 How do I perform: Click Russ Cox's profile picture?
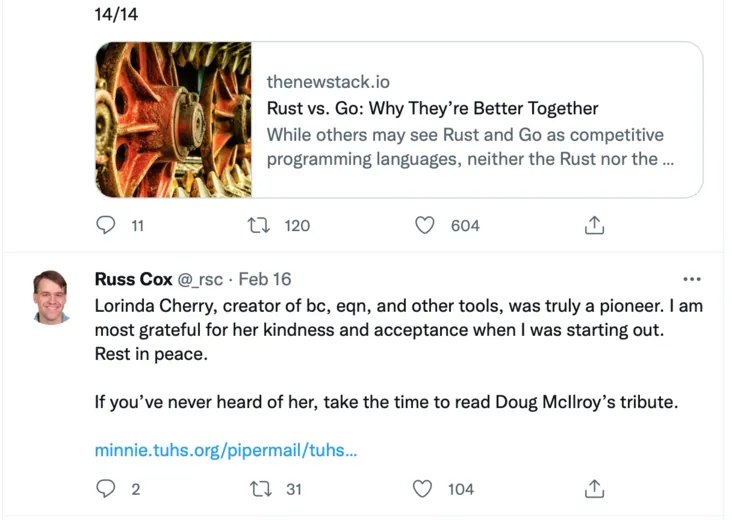tap(50, 297)
